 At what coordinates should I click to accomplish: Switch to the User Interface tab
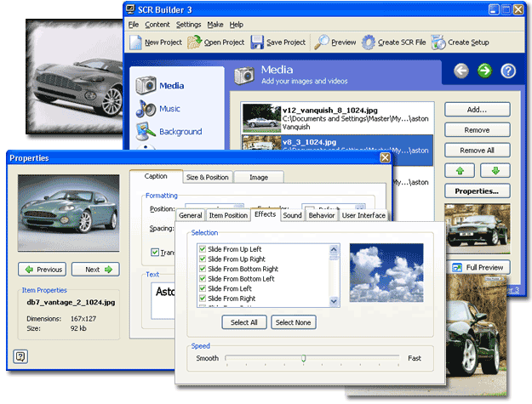coord(363,215)
